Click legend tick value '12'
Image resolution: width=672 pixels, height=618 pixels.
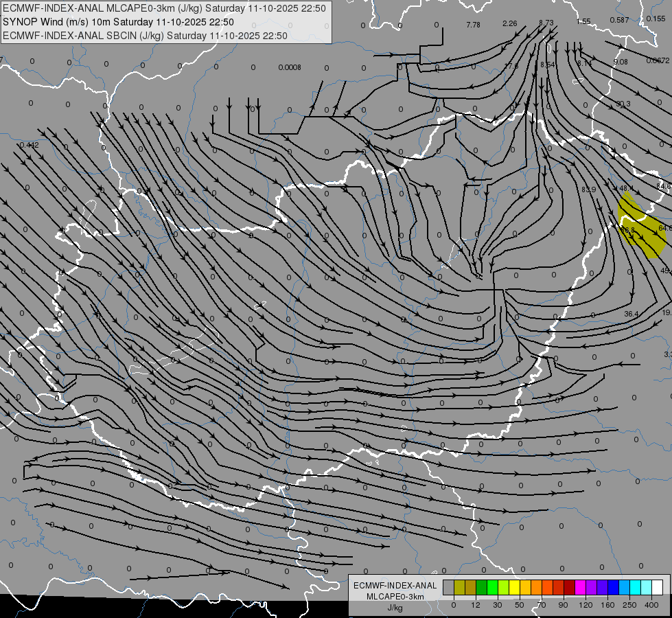coord(475,605)
